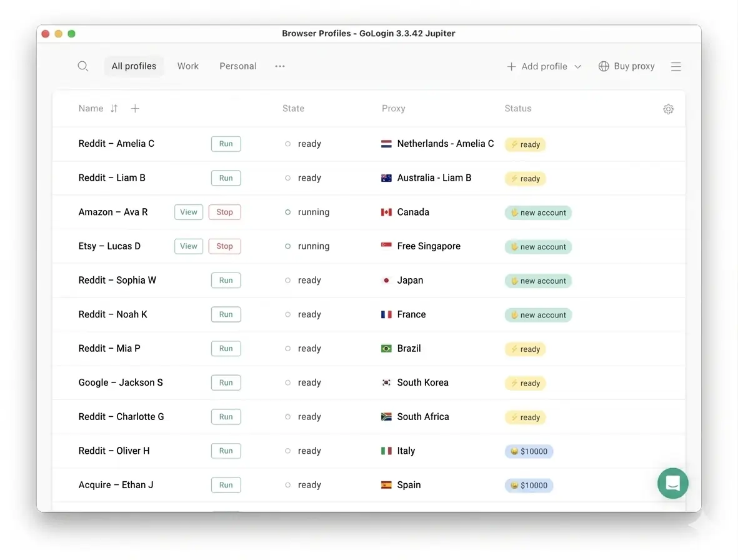Click the $10000 tag on Reddit – Oliver H
Image resolution: width=738 pixels, height=560 pixels.
pos(529,451)
